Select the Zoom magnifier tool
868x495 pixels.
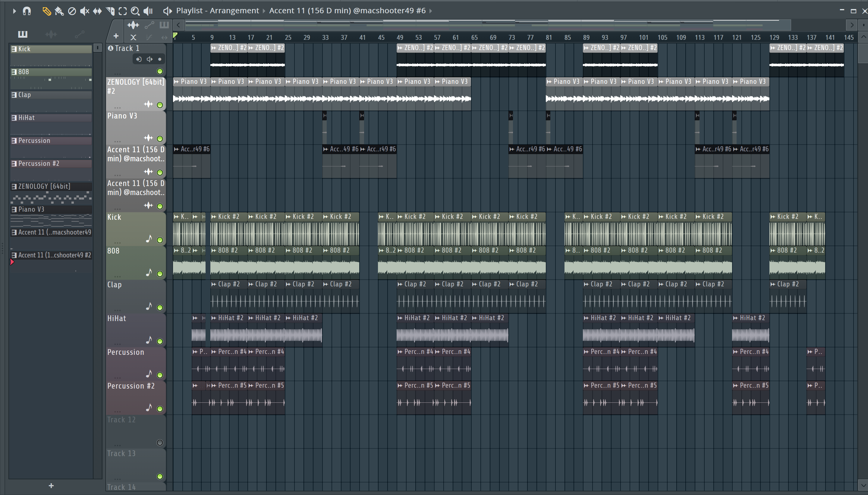point(135,11)
